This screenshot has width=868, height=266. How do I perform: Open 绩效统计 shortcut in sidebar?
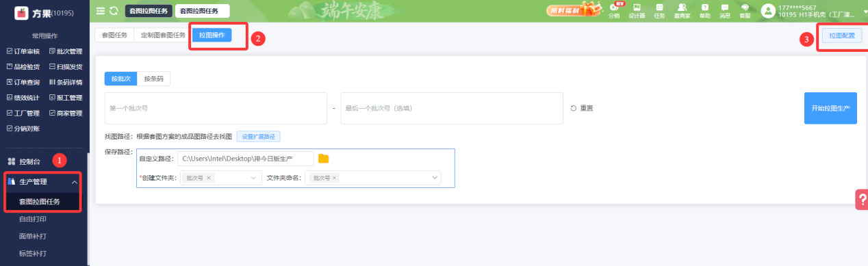click(x=23, y=98)
